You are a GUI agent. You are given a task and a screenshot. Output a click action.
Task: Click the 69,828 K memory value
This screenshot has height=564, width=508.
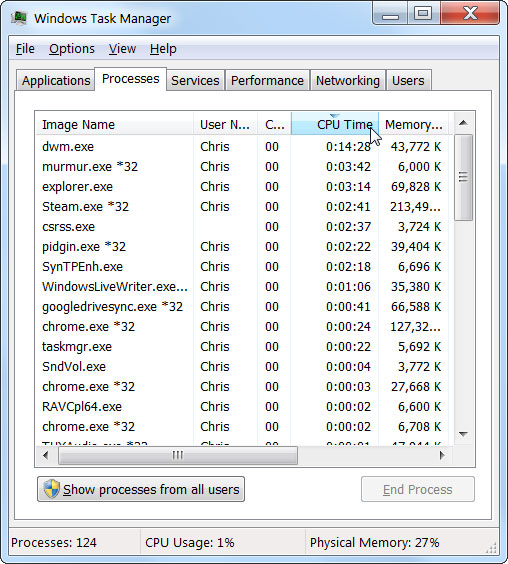point(416,187)
